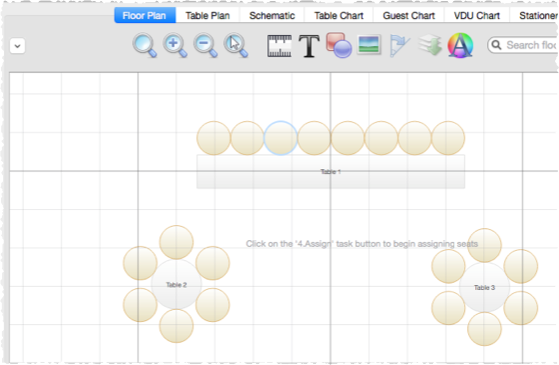
Task: Select the Table 1 rectangular table
Action: tap(330, 171)
